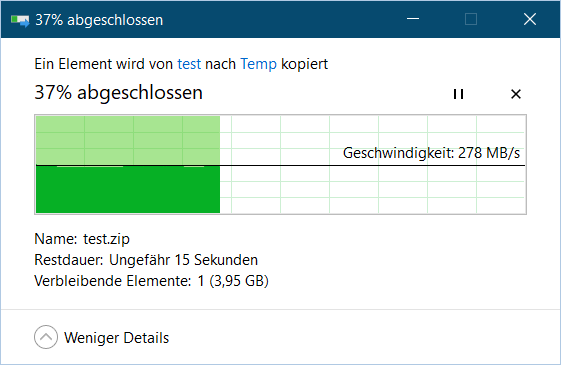
Task: Minimize the copy progress window
Action: tap(413, 19)
